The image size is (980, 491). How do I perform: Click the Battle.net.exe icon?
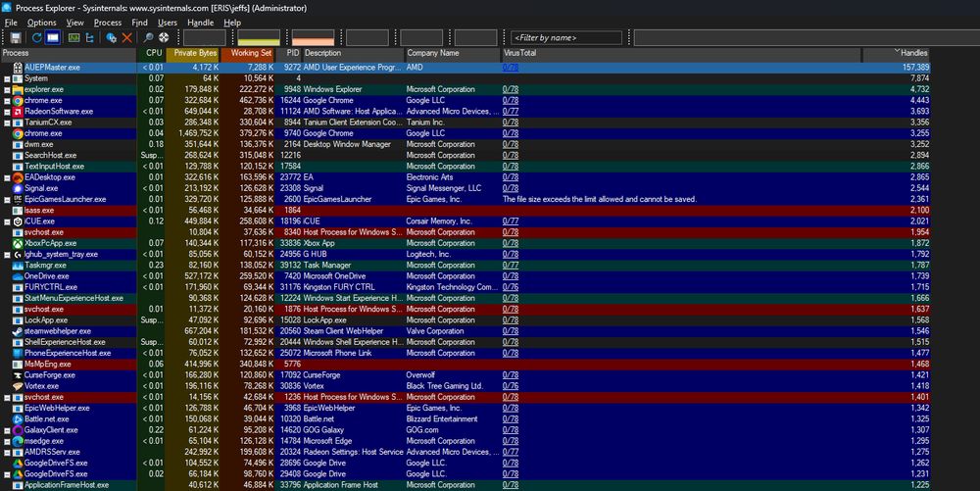pyautogui.click(x=18, y=418)
